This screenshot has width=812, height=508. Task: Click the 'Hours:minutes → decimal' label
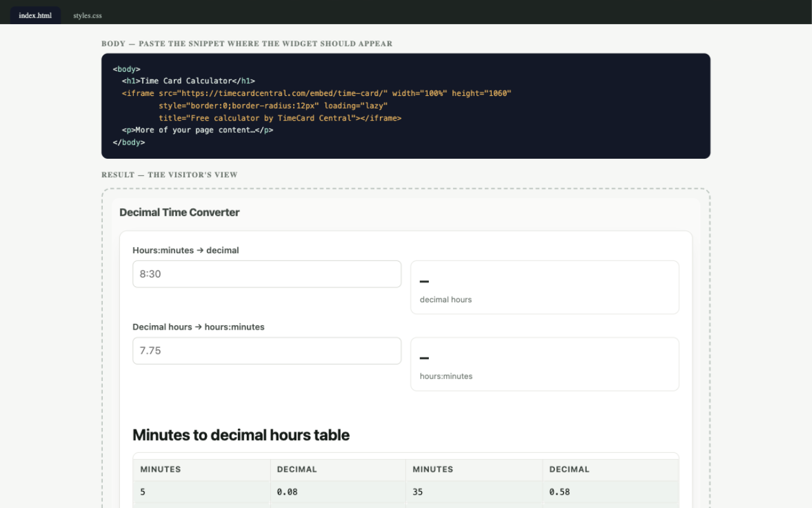point(186,250)
